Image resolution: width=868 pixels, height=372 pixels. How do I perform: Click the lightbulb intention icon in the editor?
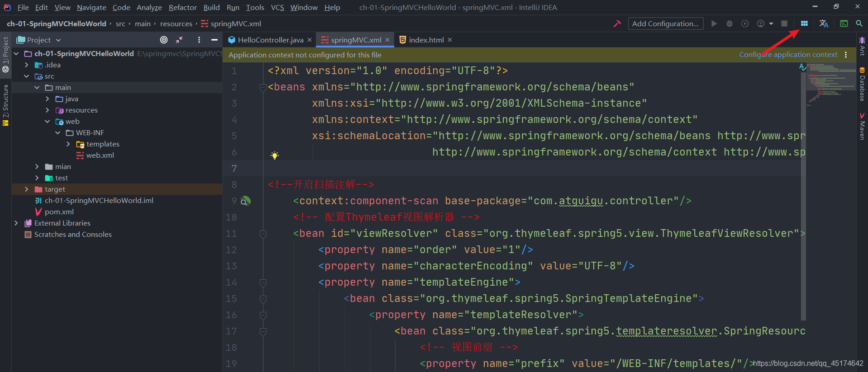point(275,155)
